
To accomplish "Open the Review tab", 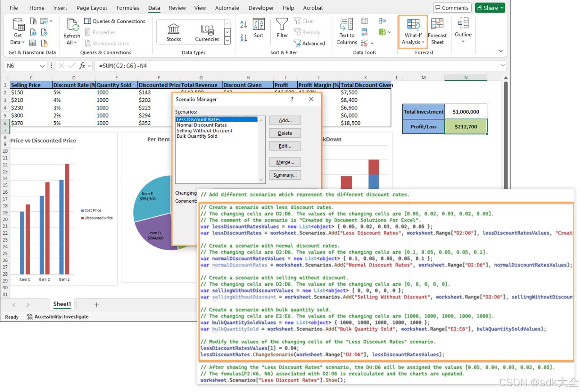I will [x=177, y=8].
